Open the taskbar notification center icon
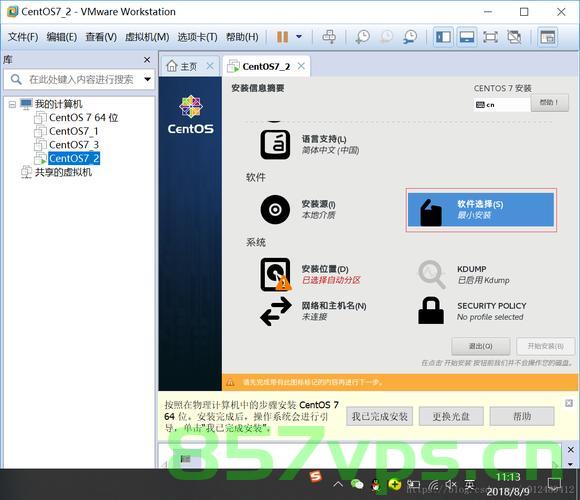Viewport: 580px width, 500px height. pos(554,484)
